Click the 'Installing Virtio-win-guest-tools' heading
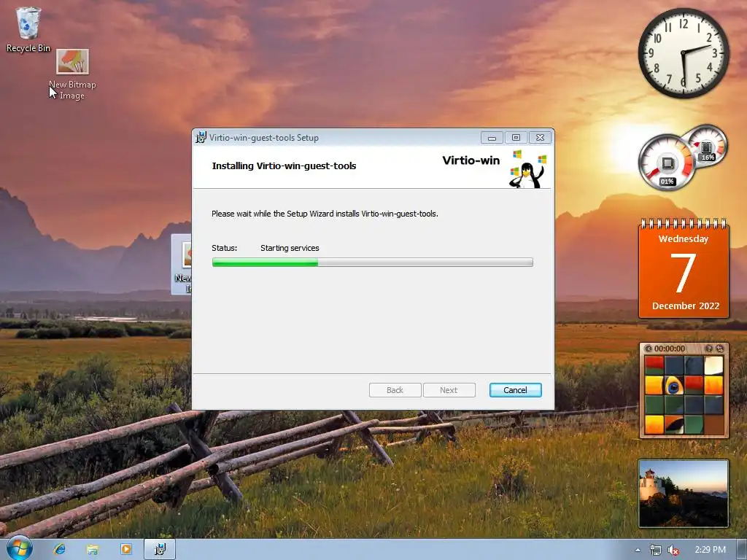Image resolution: width=747 pixels, height=560 pixels. pyautogui.click(x=284, y=166)
